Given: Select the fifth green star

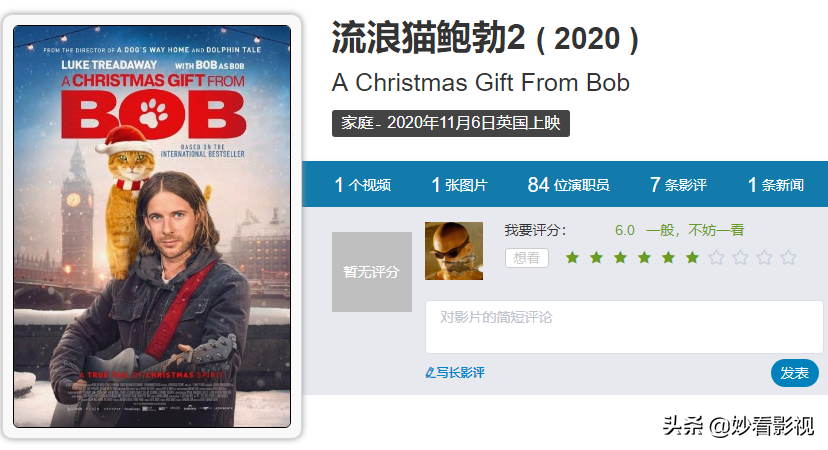Looking at the screenshot, I should (669, 258).
